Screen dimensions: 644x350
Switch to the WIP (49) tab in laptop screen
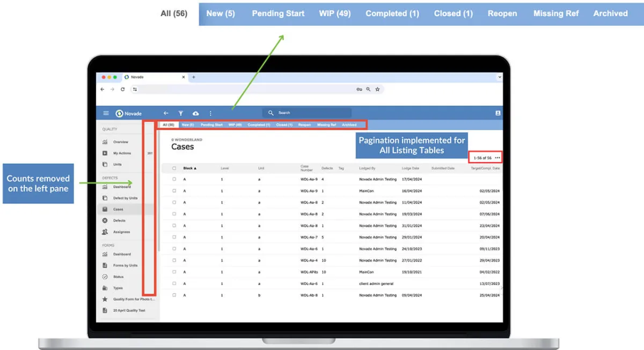[235, 125]
